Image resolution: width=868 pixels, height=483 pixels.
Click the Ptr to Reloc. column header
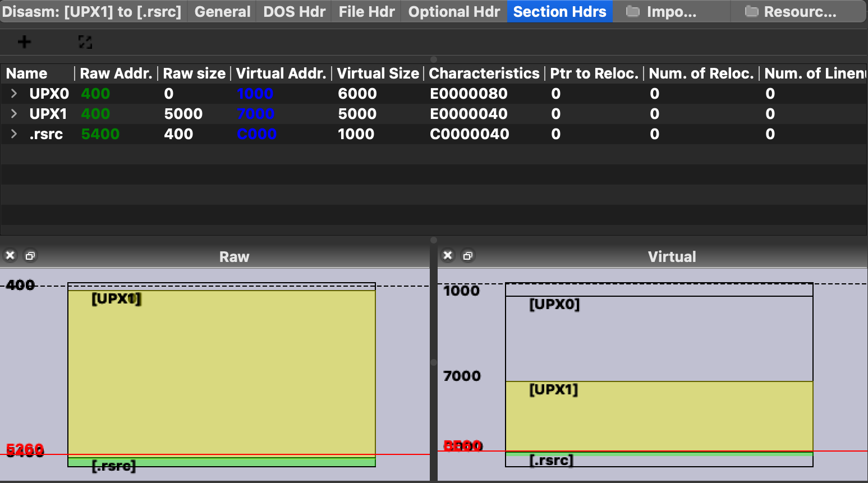click(x=594, y=73)
